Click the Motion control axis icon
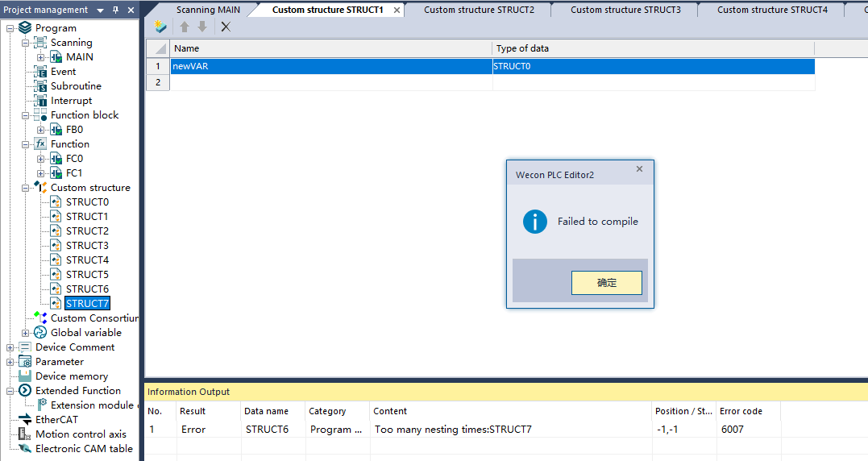The width and height of the screenshot is (868, 461). (25, 434)
